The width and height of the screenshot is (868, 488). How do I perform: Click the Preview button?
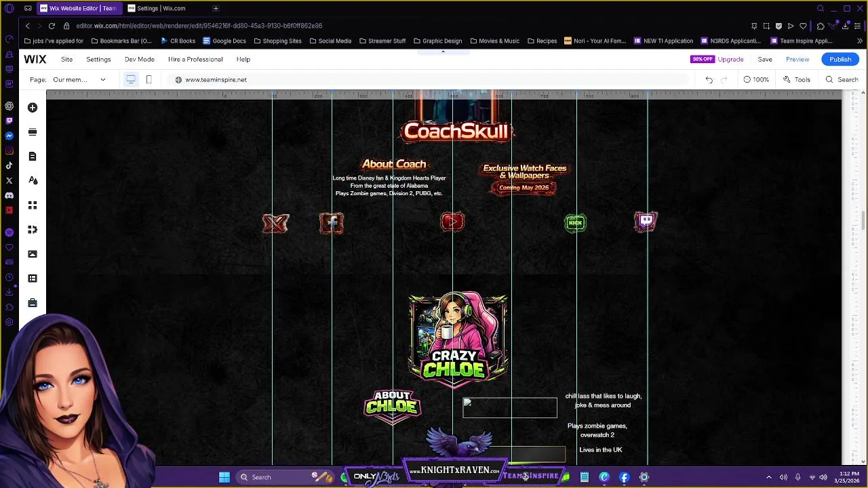797,59
